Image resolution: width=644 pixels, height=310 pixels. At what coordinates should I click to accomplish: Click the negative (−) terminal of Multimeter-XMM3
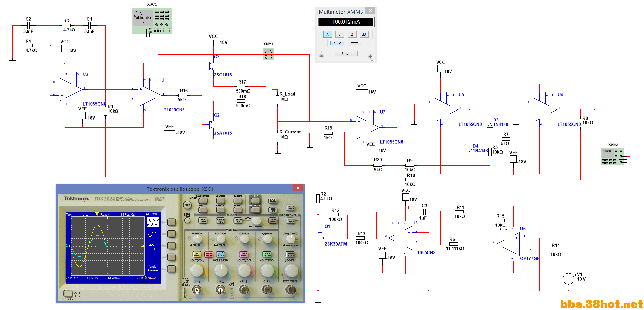click(370, 56)
